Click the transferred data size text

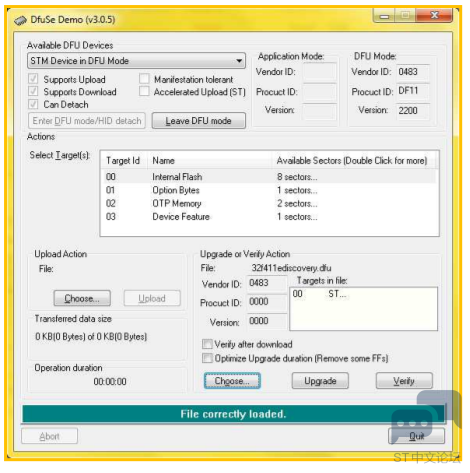(91, 337)
